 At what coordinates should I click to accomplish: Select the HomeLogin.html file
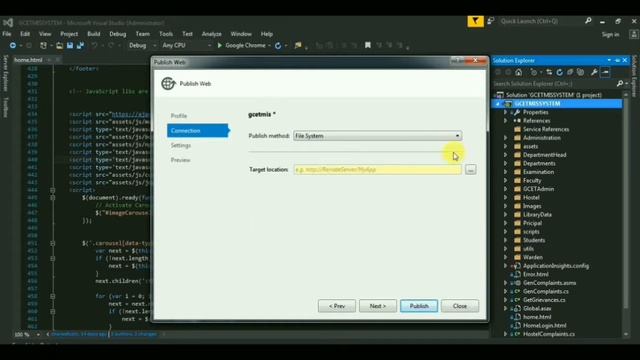click(x=544, y=326)
